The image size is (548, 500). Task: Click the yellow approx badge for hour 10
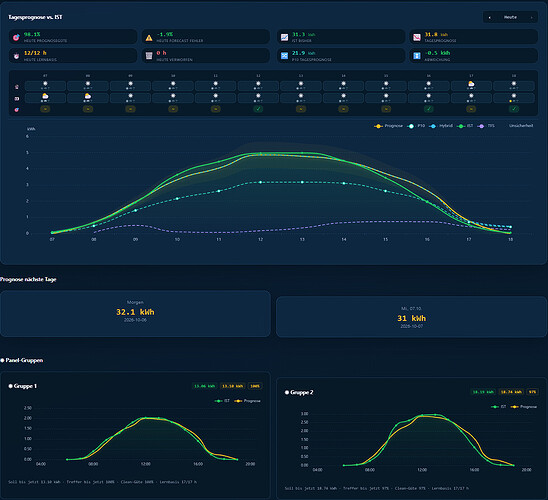point(173,109)
